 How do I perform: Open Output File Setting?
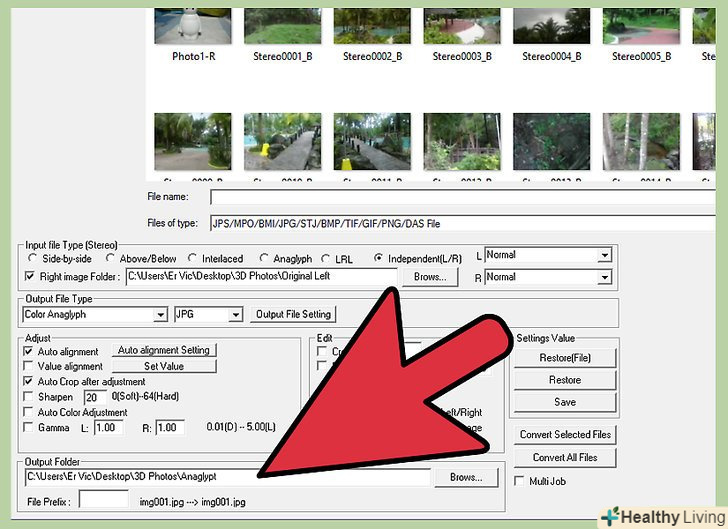tap(293, 314)
